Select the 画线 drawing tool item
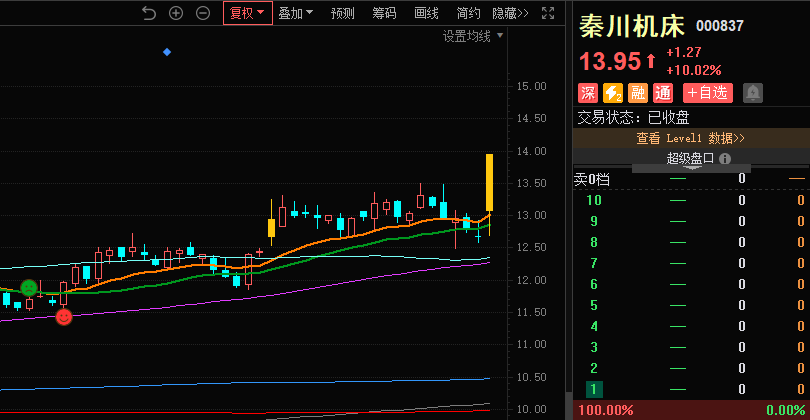810x420 pixels. coord(426,13)
